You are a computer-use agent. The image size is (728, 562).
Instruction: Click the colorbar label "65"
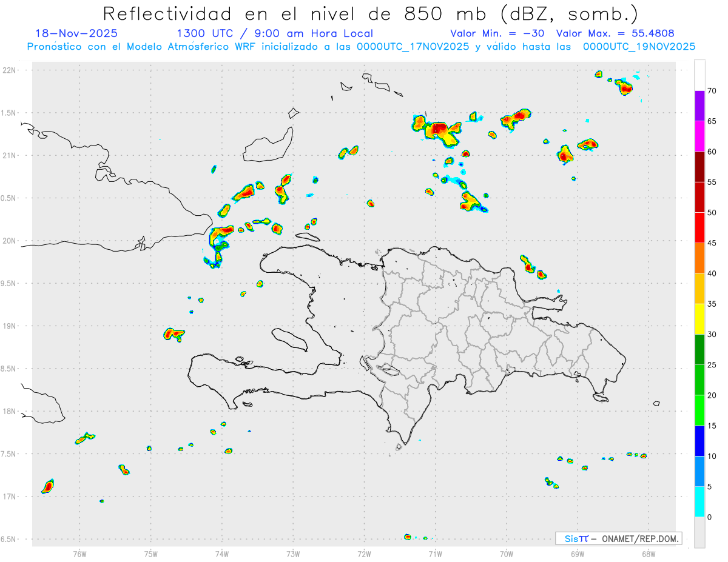[712, 121]
